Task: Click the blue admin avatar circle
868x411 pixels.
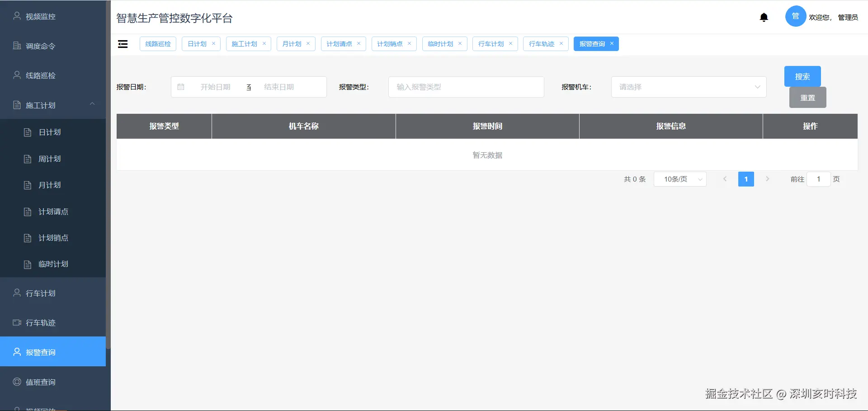Action: (796, 16)
